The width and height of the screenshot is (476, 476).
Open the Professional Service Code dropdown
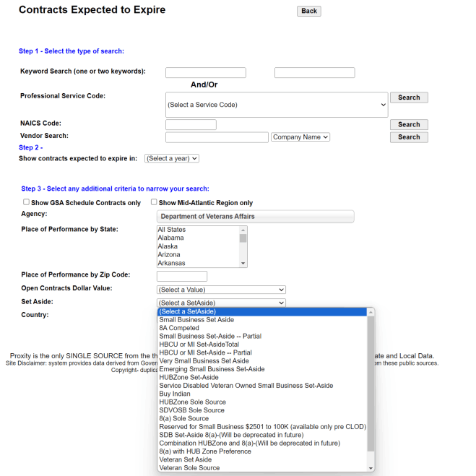coord(277,105)
